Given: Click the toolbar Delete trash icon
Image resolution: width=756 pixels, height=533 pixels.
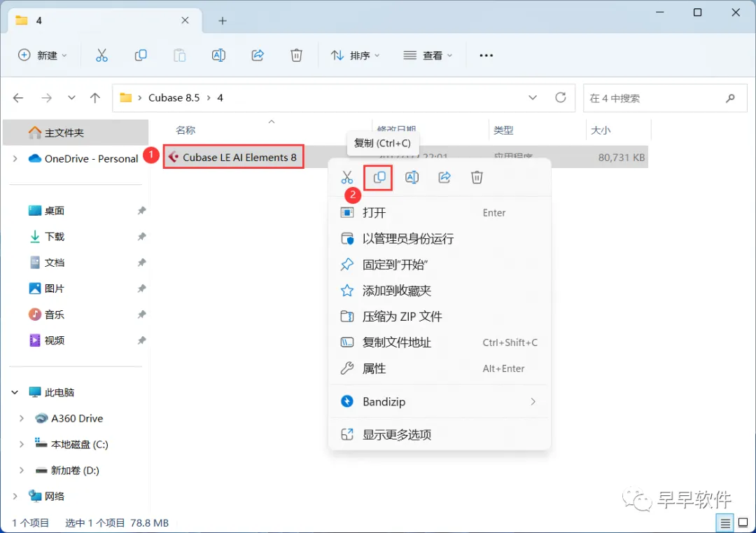Looking at the screenshot, I should tap(297, 55).
